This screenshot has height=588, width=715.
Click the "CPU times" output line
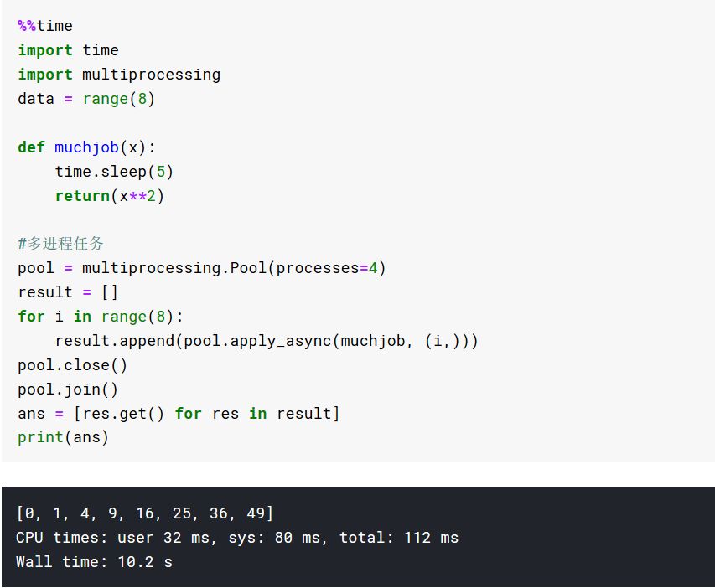pyautogui.click(x=236, y=538)
